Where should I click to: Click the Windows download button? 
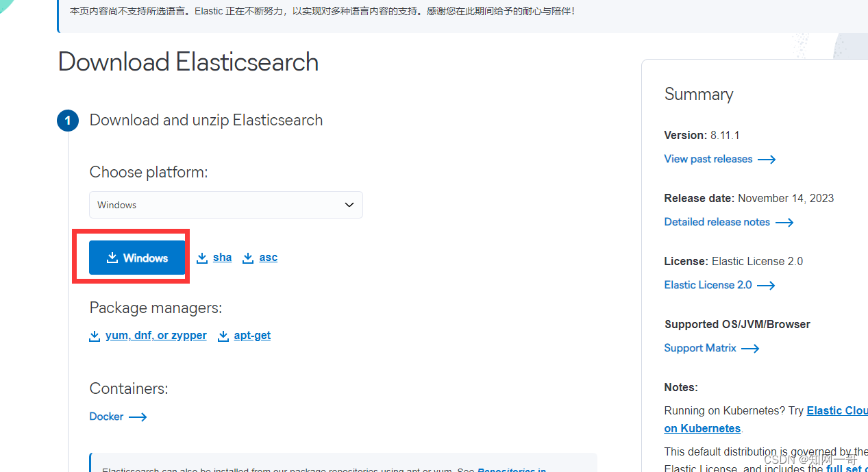coord(136,258)
